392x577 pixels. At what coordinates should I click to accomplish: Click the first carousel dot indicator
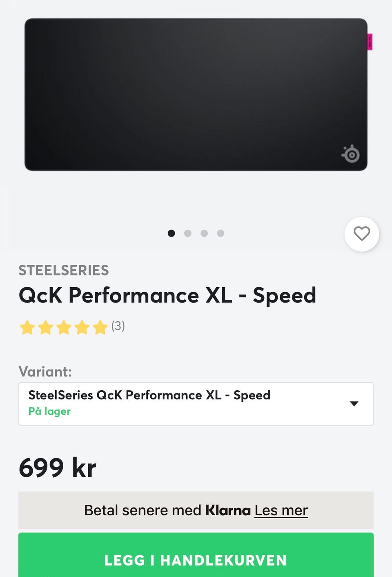point(171,233)
